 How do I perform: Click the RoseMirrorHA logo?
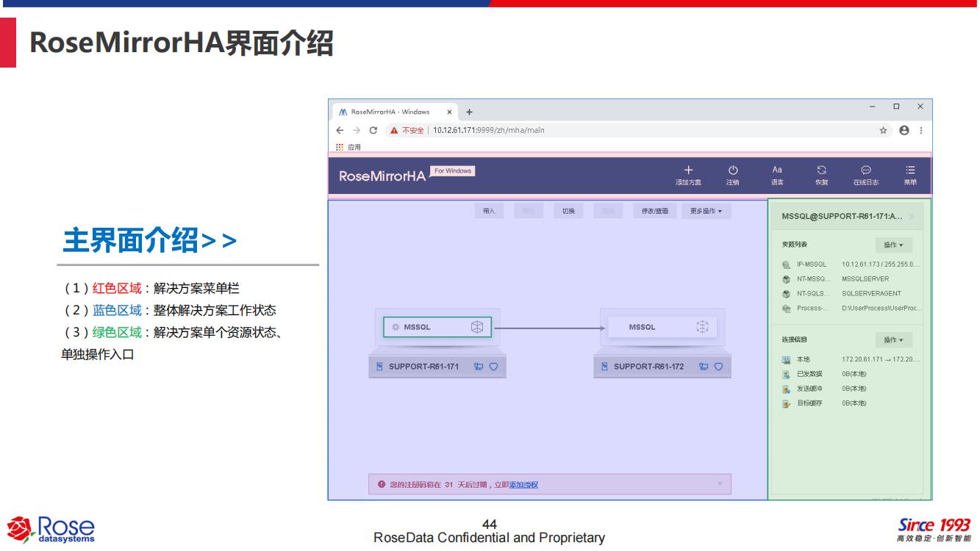[382, 177]
